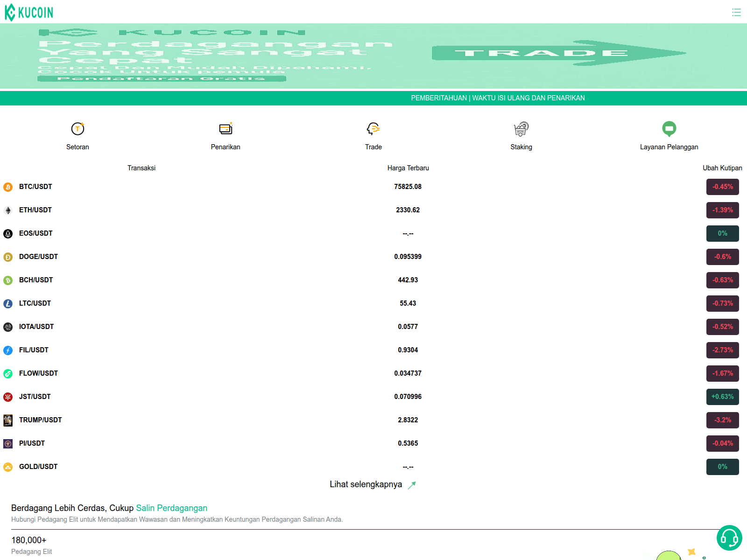Click the TRADE arrow banner button

pyautogui.click(x=559, y=53)
